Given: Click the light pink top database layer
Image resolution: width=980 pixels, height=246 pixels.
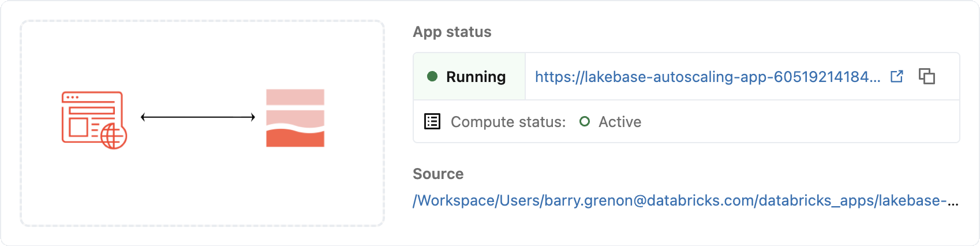Looking at the screenshot, I should [x=295, y=96].
